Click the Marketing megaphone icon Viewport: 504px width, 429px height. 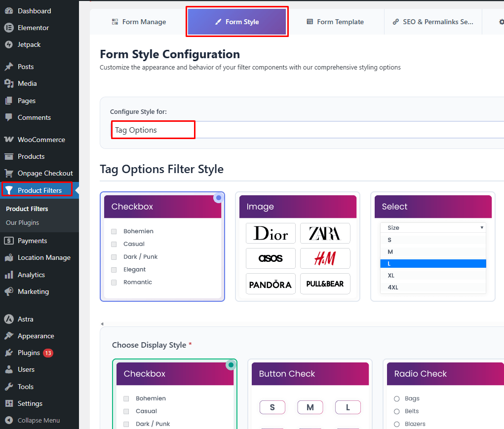pos(9,291)
